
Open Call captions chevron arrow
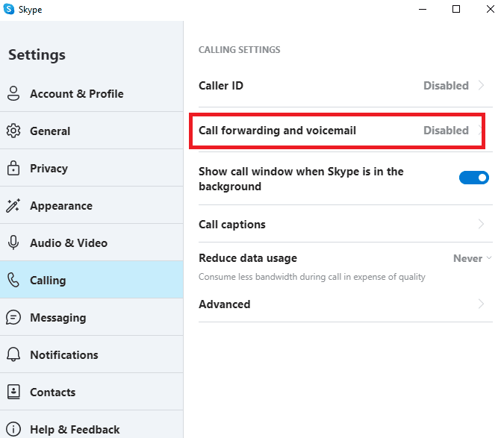pos(481,224)
